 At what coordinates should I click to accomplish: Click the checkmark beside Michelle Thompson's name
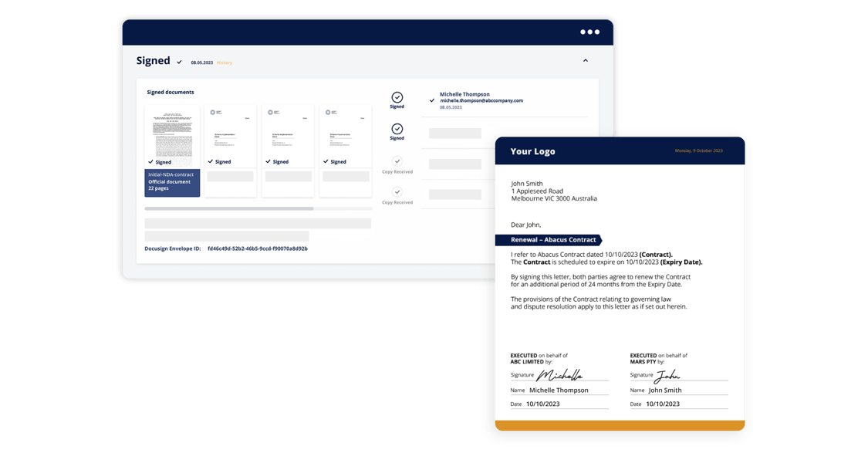432,100
